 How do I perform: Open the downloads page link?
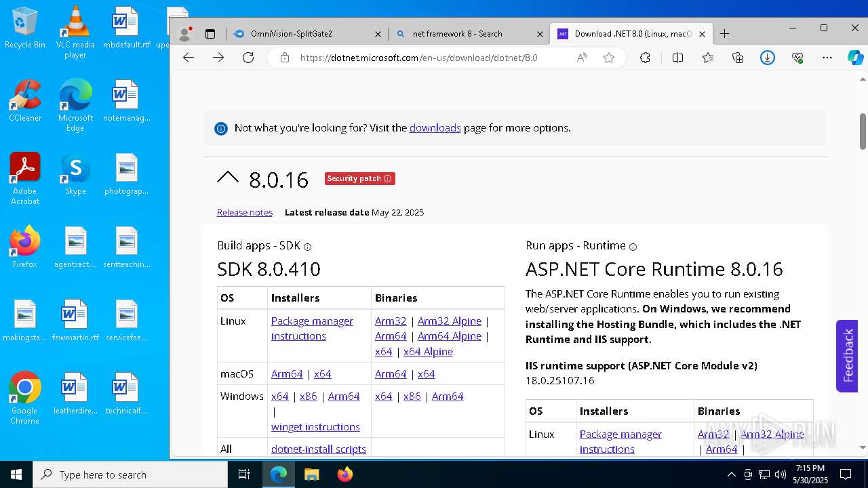pyautogui.click(x=435, y=127)
